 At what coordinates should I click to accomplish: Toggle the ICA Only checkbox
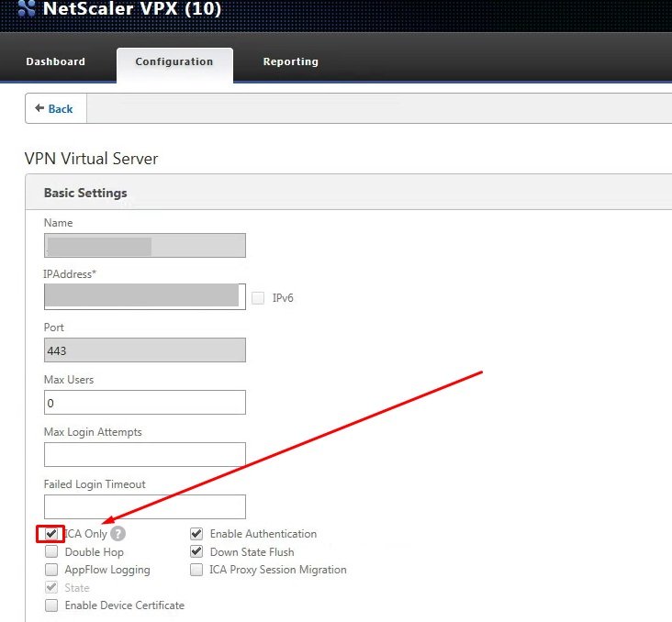51,534
